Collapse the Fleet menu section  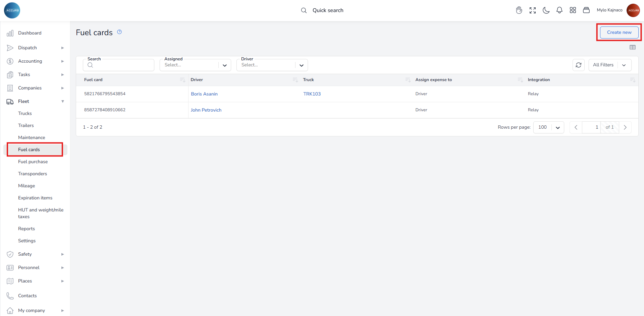(62, 102)
